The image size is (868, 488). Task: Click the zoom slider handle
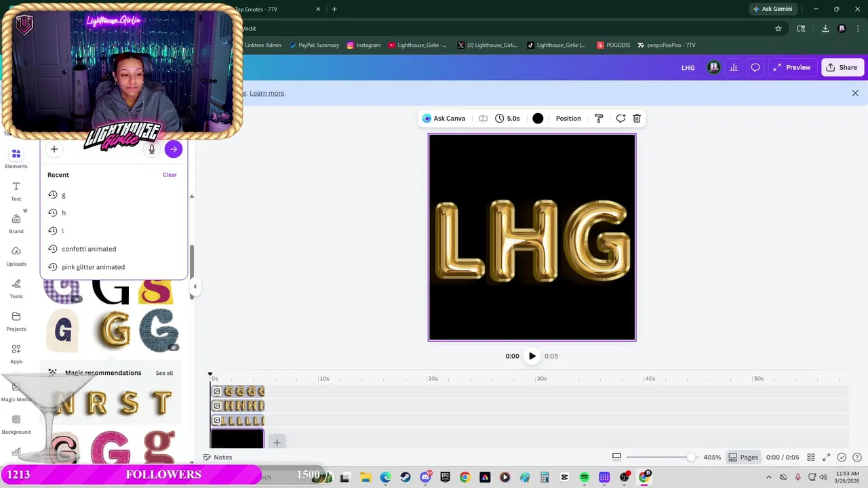pos(691,457)
